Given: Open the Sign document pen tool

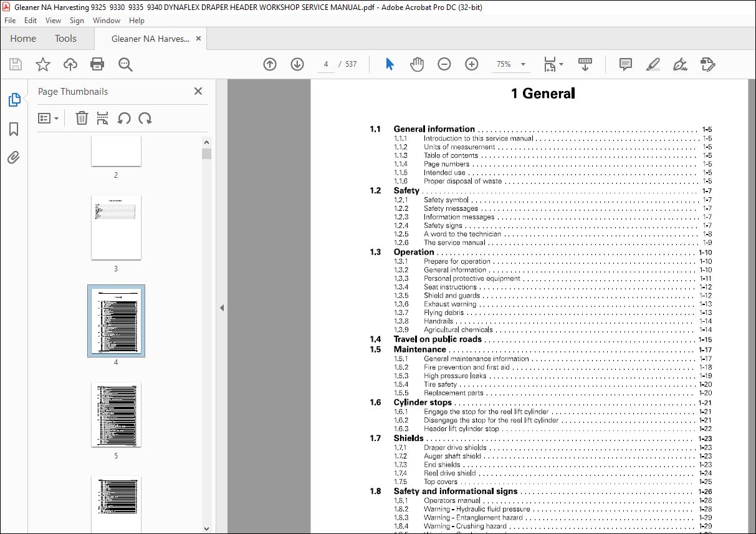Looking at the screenshot, I should 680,64.
